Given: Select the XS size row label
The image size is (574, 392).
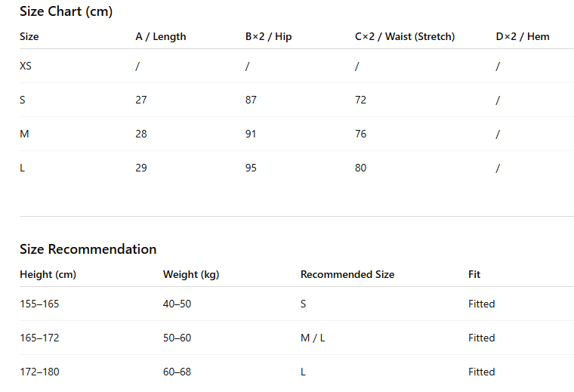Looking at the screenshot, I should [26, 66].
